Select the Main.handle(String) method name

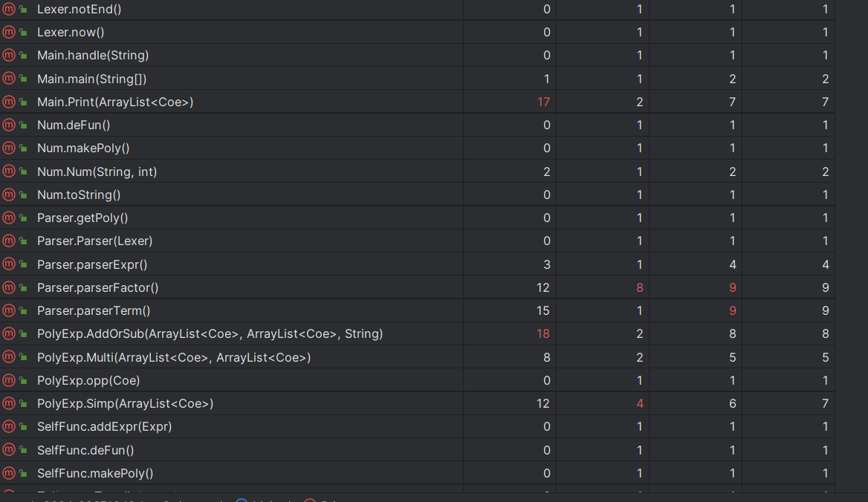[93, 55]
